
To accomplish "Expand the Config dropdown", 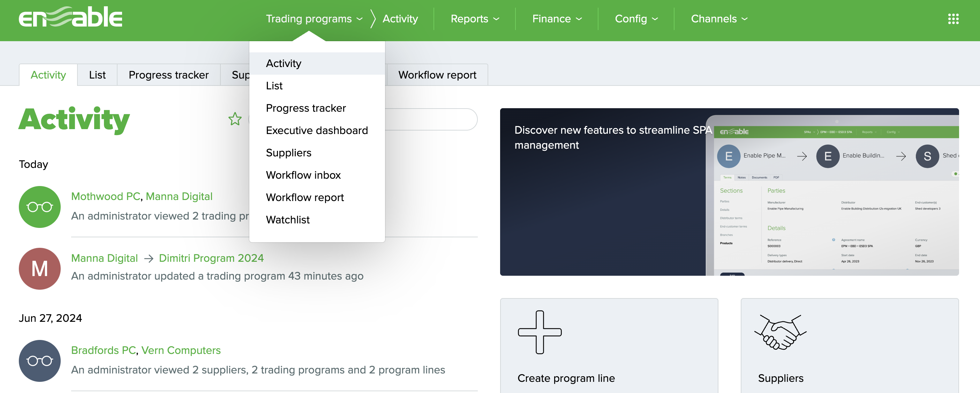I will point(636,18).
